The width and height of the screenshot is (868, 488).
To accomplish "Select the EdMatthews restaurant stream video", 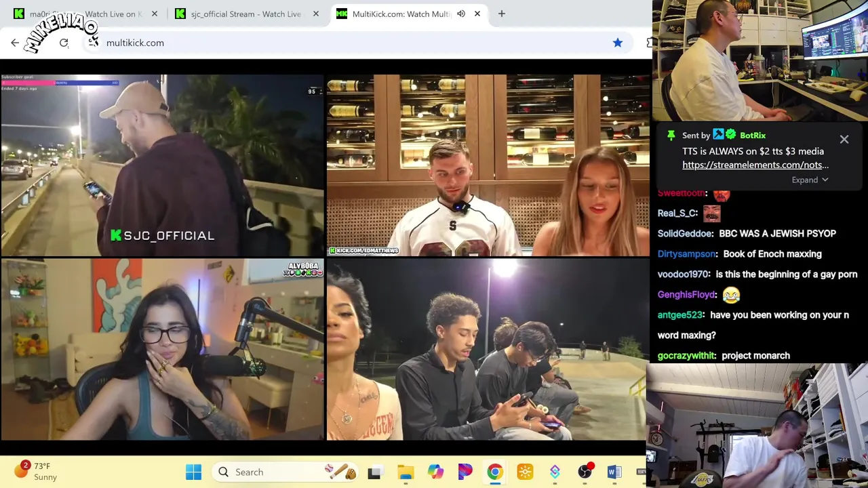I will 488,165.
